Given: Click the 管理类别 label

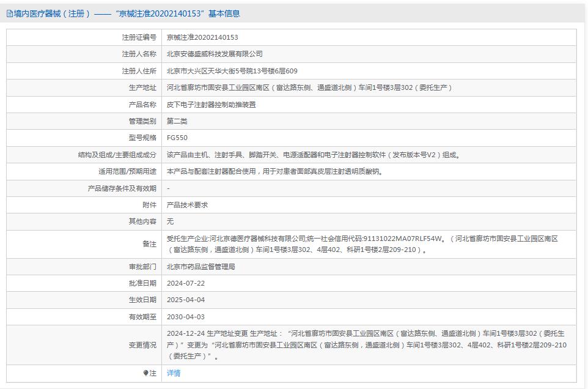Looking at the screenshot, I should pyautogui.click(x=142, y=120).
